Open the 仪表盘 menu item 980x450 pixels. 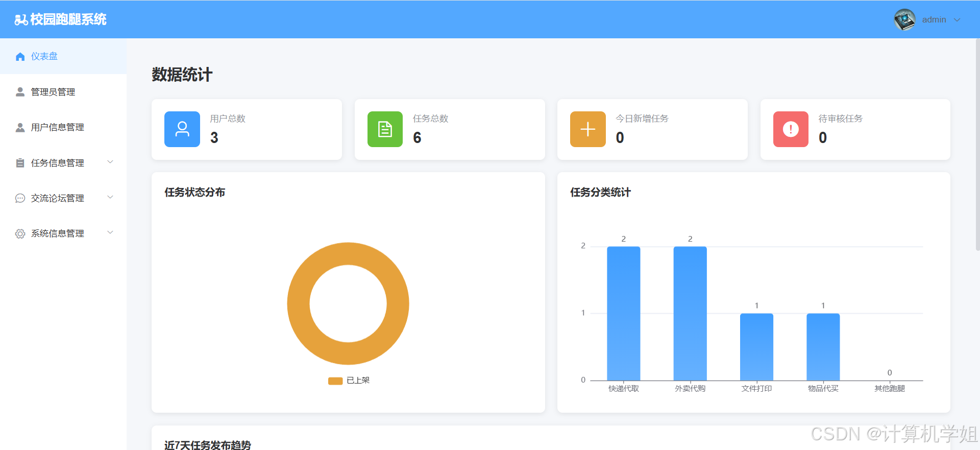pos(63,56)
